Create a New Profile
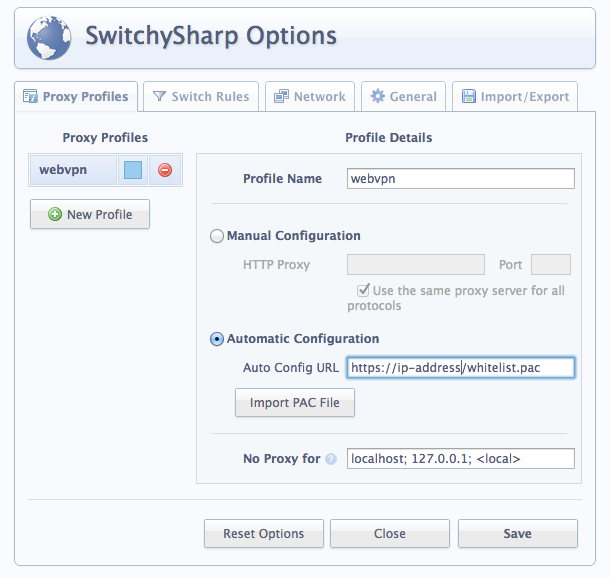The width and height of the screenshot is (611, 578). [90, 214]
